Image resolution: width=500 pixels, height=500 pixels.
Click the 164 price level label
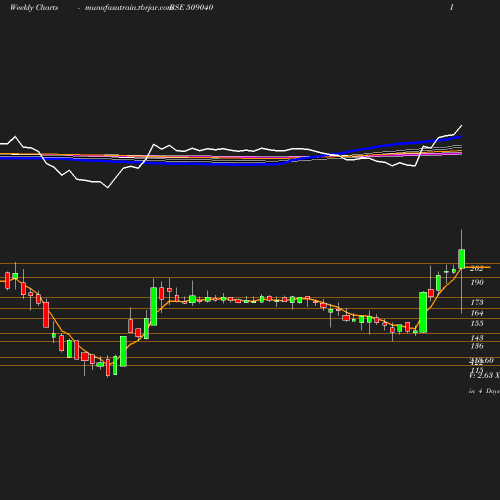coord(477,313)
